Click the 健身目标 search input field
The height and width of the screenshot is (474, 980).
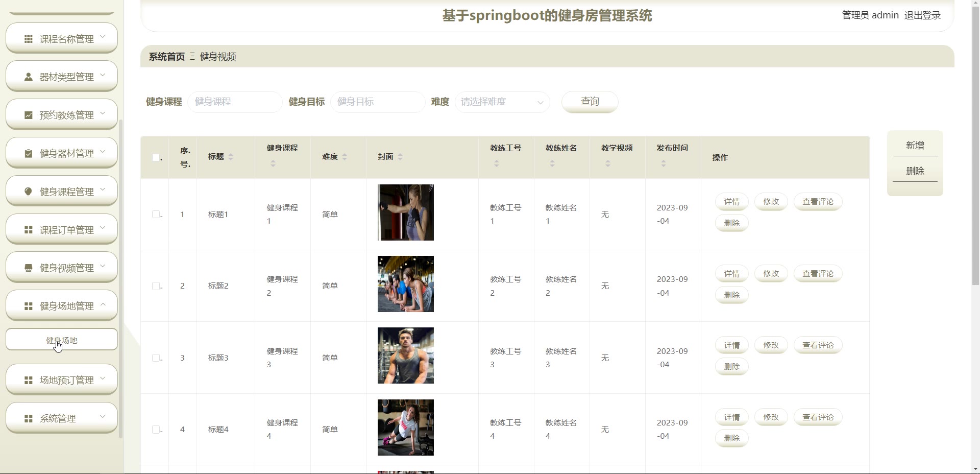(378, 102)
